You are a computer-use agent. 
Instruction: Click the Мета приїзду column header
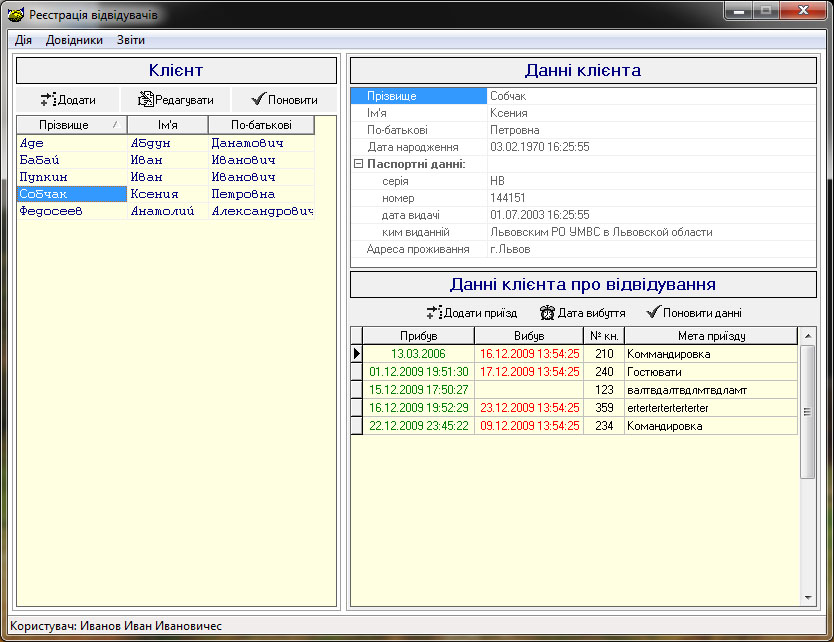pyautogui.click(x=711, y=336)
